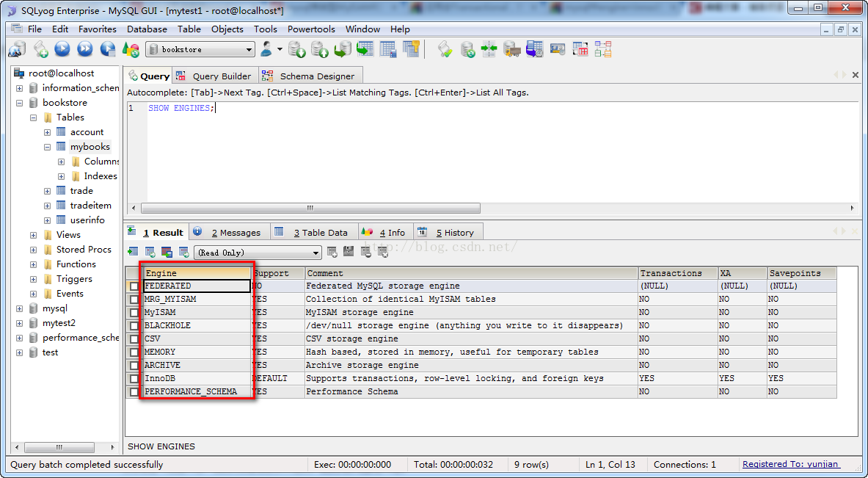Tick the checkbox for the ARCHIVE row

click(134, 366)
